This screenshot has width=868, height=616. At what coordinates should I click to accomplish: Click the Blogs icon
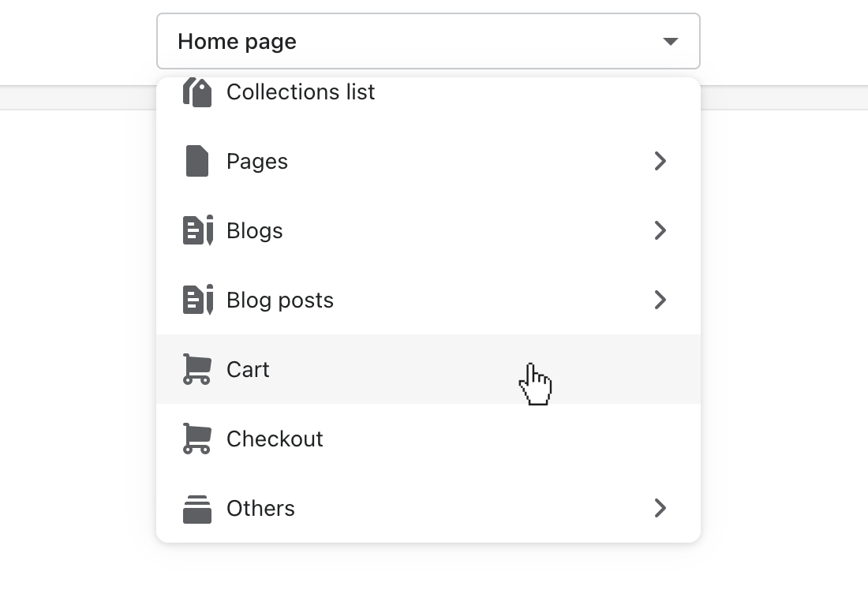point(198,230)
